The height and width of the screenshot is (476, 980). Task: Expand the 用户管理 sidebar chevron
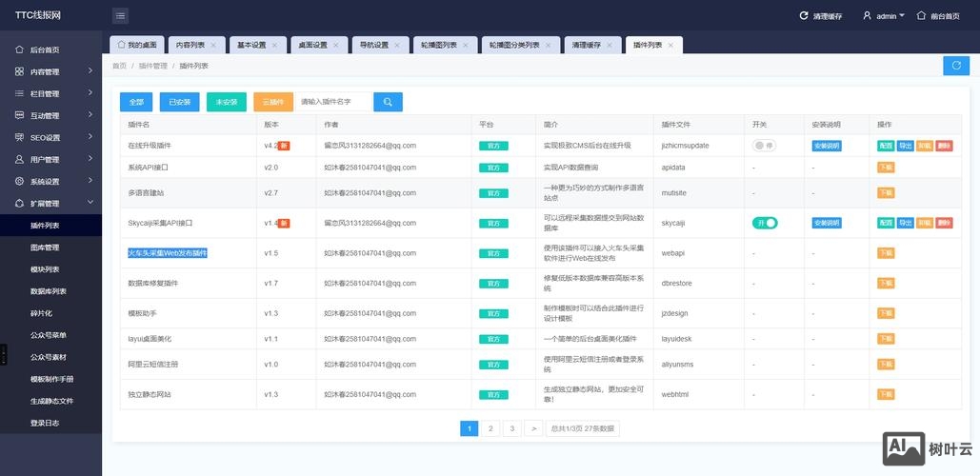[x=90, y=158]
